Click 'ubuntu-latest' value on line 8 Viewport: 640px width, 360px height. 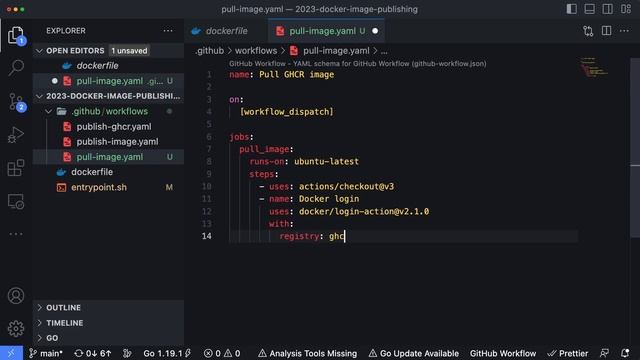pos(326,161)
